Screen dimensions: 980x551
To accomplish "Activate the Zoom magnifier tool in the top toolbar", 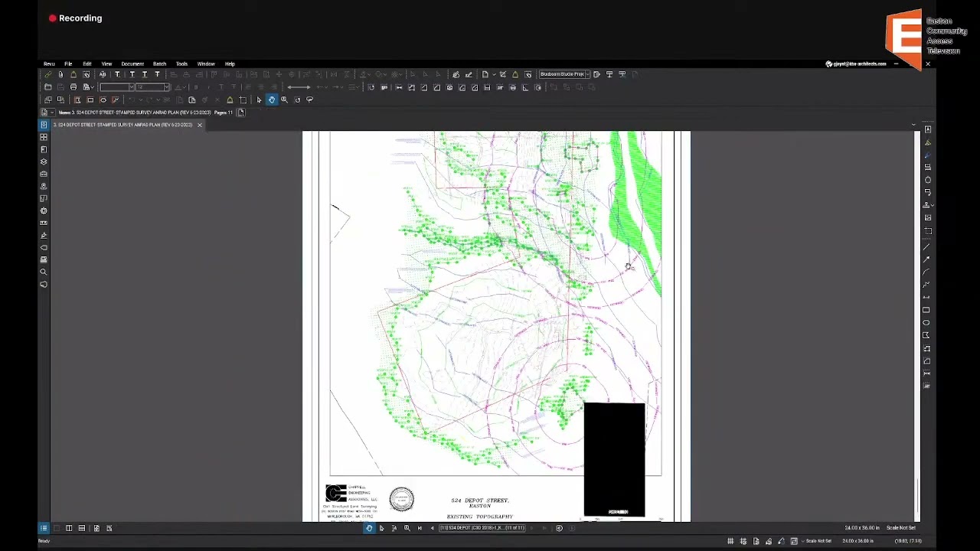I will pos(284,99).
